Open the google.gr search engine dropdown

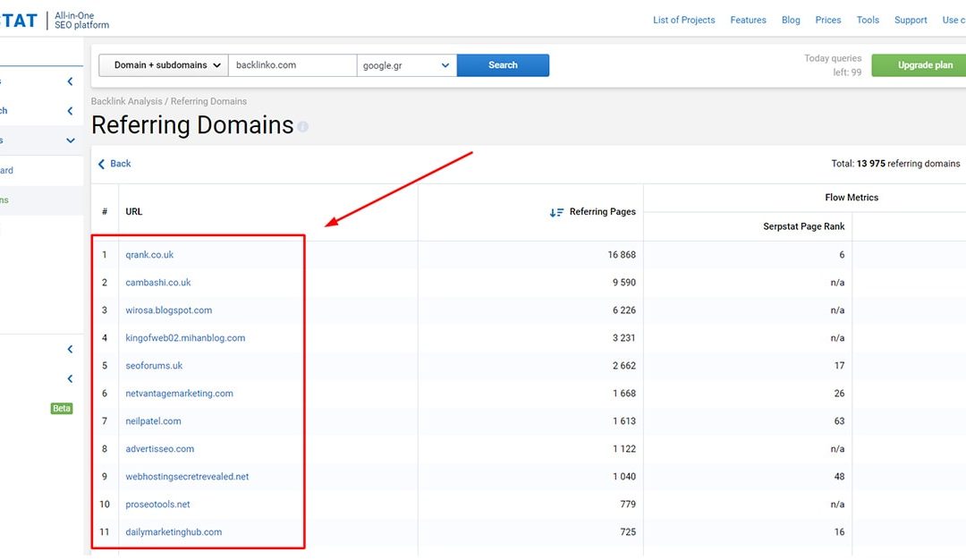click(x=407, y=65)
